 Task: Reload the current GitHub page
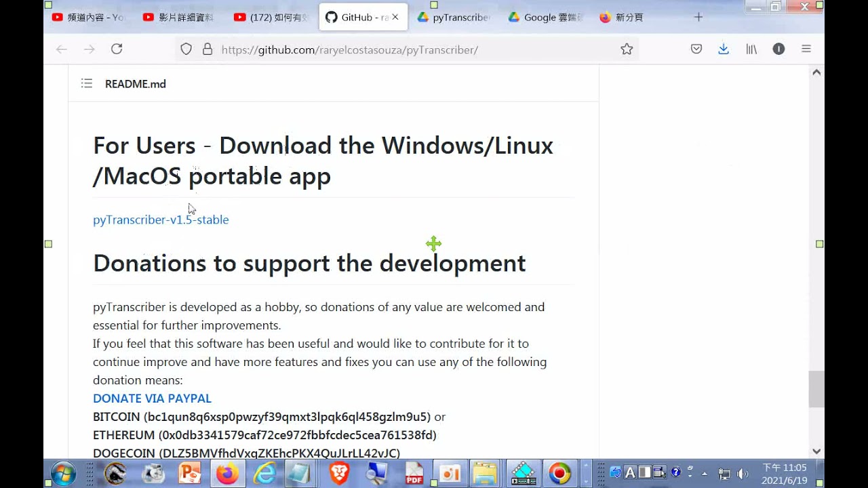coord(117,49)
